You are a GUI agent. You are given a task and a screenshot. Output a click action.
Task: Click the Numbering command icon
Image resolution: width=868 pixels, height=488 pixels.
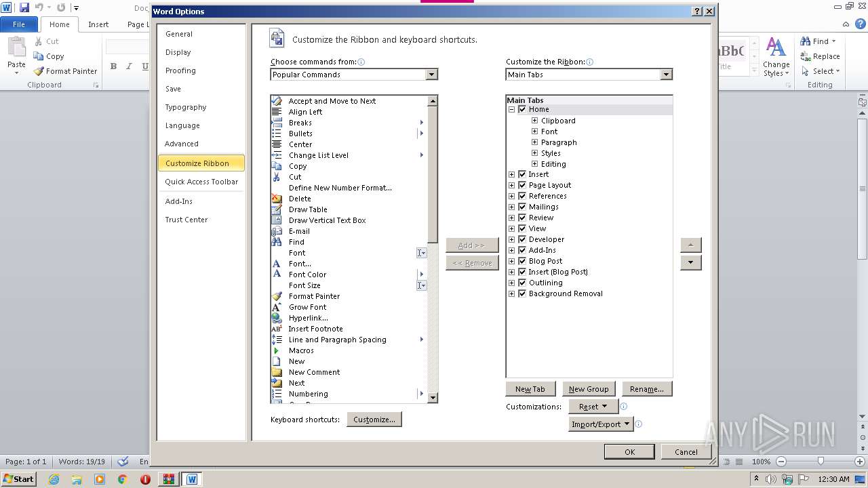[x=277, y=394]
